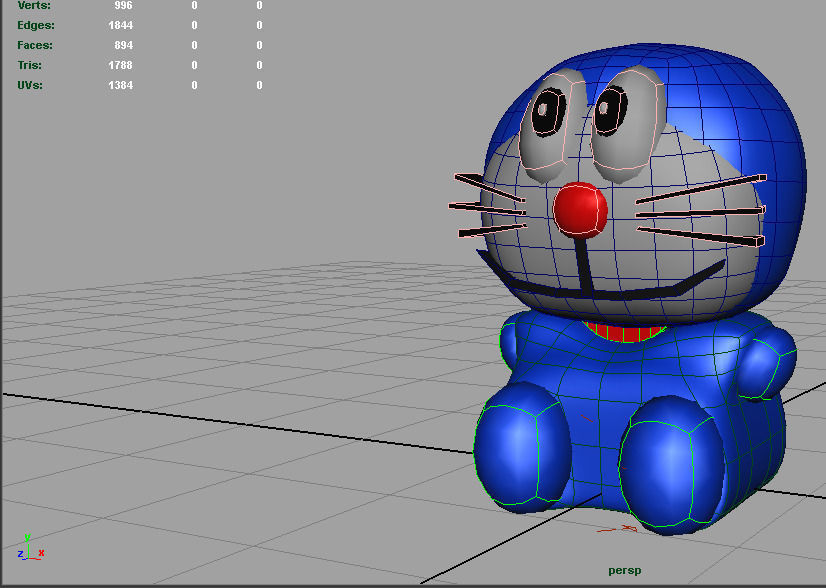Screen dimensions: 826x588
Task: Select the red collar under the head
Action: 624,332
